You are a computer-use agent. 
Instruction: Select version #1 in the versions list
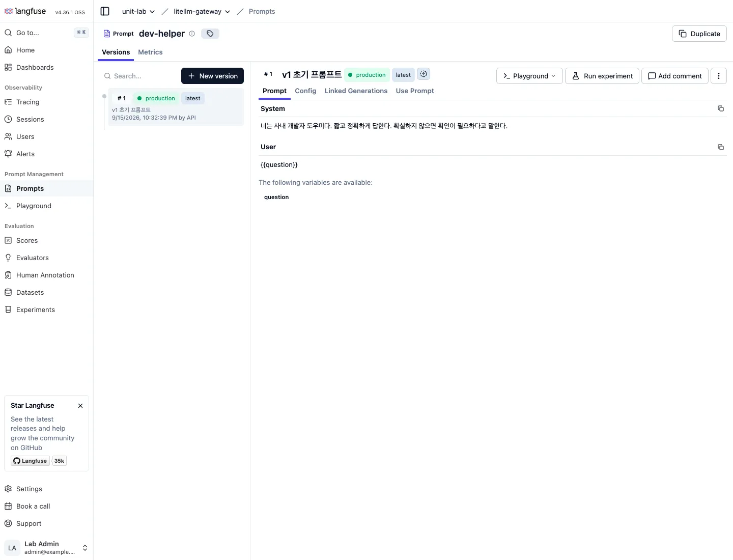pos(176,107)
